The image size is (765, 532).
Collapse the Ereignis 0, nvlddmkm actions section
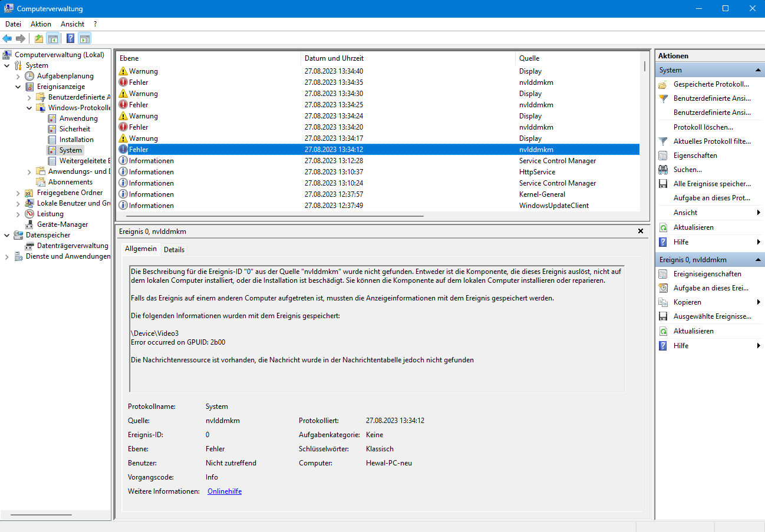[x=758, y=260]
